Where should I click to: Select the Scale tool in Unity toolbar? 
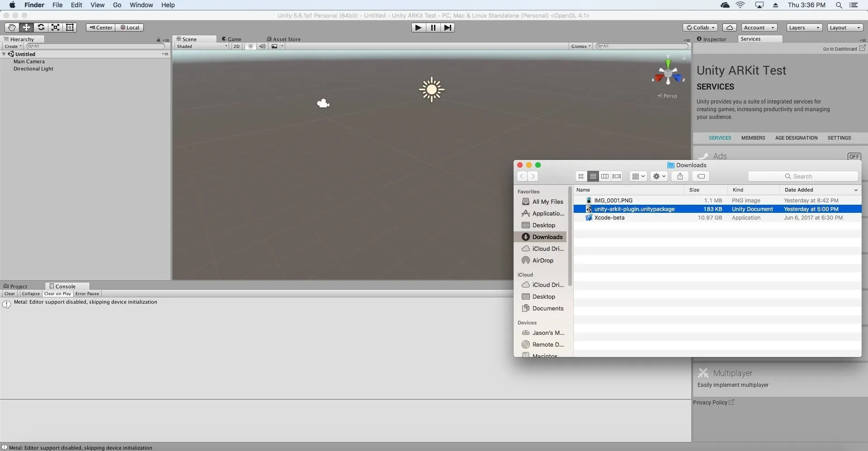[55, 28]
